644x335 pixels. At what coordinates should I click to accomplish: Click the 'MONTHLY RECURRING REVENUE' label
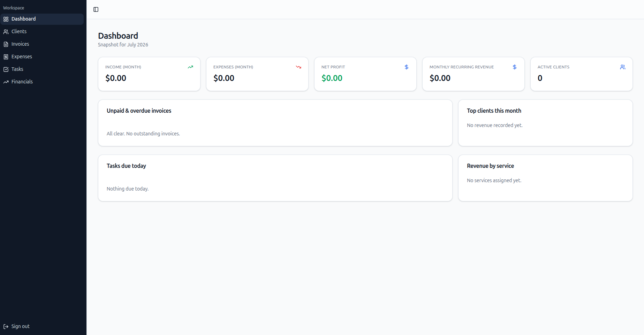tap(462, 67)
